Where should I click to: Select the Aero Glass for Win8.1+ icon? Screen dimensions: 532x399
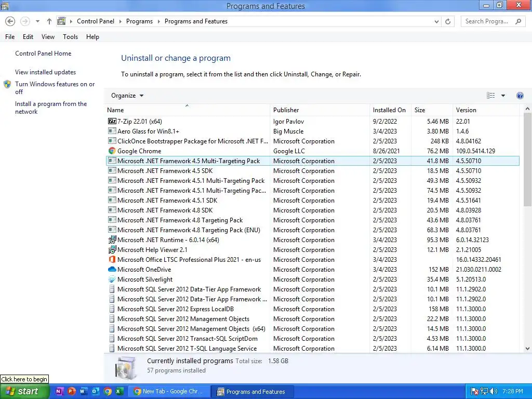[112, 131]
